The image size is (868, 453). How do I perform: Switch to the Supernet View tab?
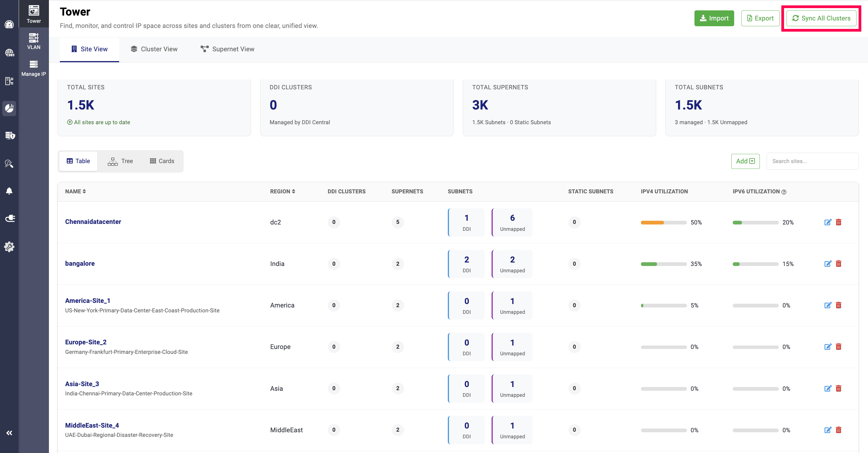[227, 49]
